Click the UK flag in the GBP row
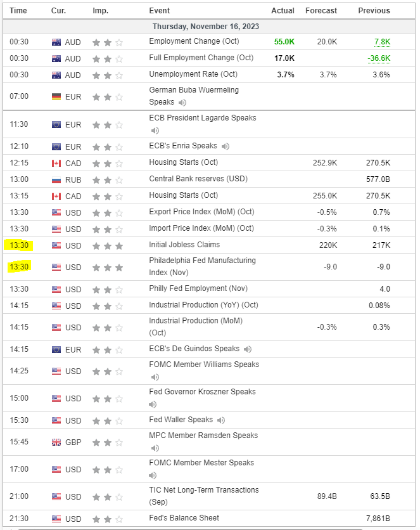Screen dimensions: 420x530 click(x=57, y=443)
